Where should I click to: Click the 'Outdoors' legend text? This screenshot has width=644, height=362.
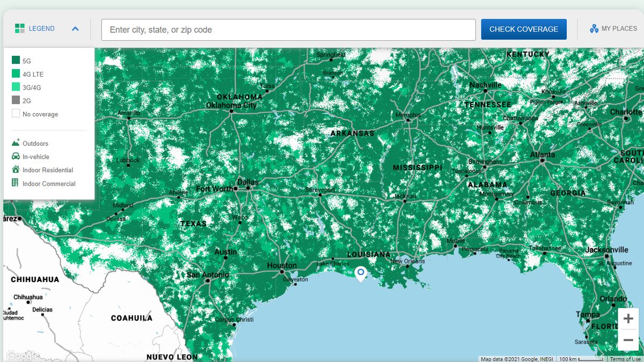click(35, 144)
